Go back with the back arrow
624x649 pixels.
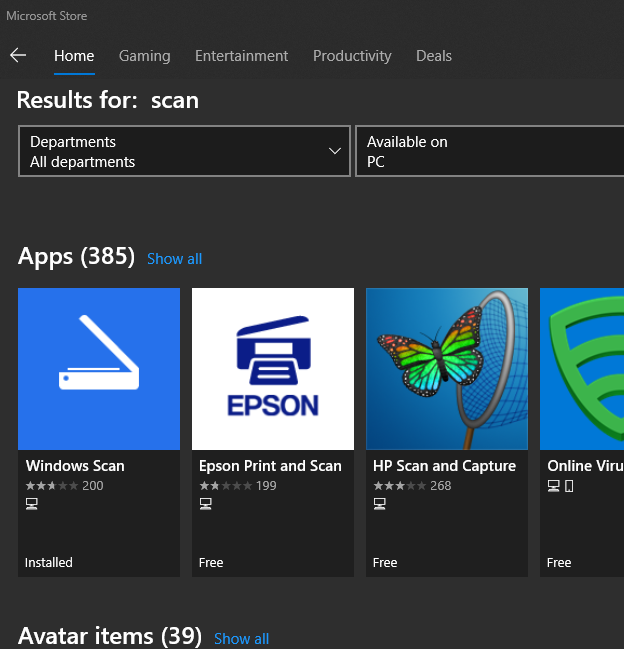click(x=18, y=55)
